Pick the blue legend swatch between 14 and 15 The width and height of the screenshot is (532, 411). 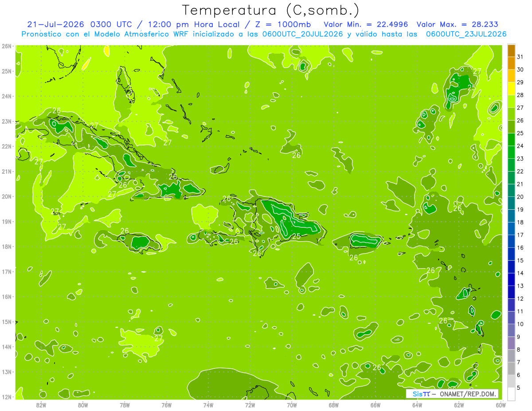511,266
